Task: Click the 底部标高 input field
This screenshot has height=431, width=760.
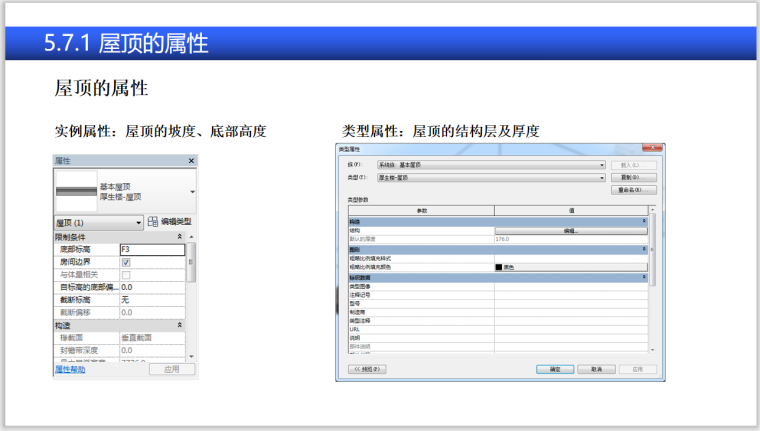Action: pyautogui.click(x=150, y=249)
